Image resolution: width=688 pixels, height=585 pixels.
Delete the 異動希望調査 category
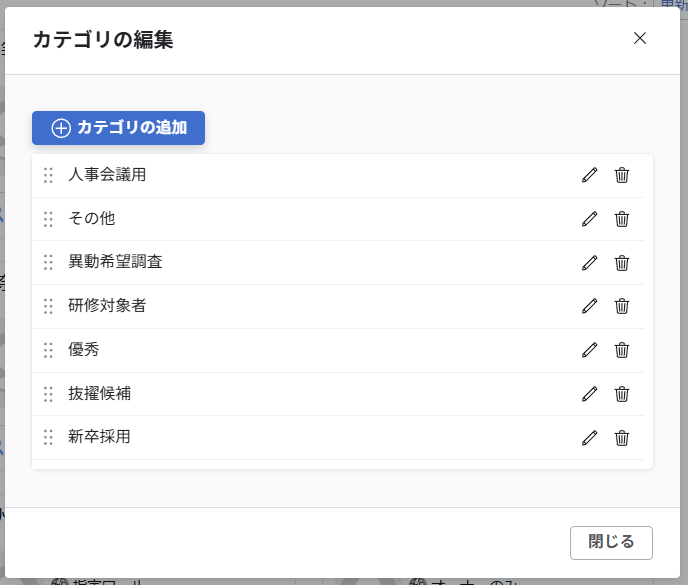coord(621,263)
